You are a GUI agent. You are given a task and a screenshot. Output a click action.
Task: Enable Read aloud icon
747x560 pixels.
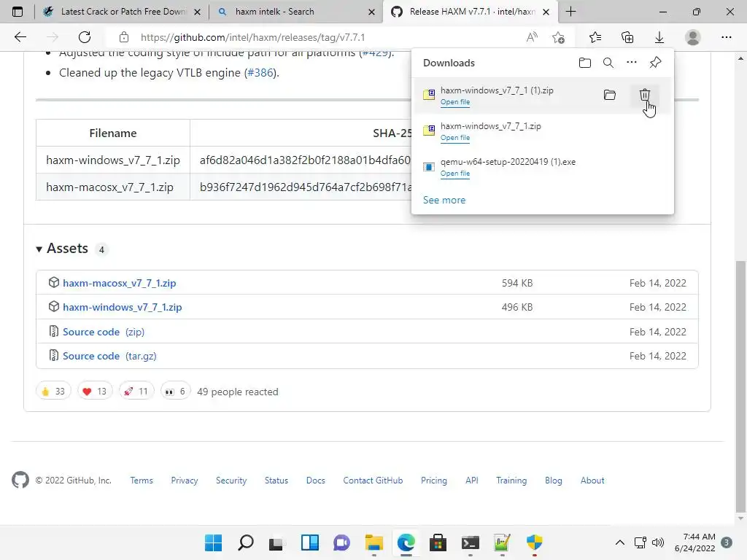pyautogui.click(x=532, y=37)
